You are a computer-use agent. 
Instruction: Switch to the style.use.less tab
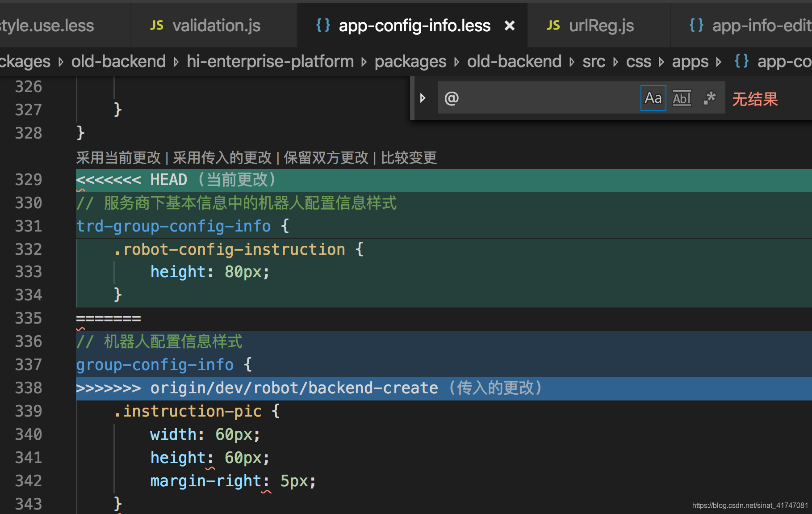47,25
